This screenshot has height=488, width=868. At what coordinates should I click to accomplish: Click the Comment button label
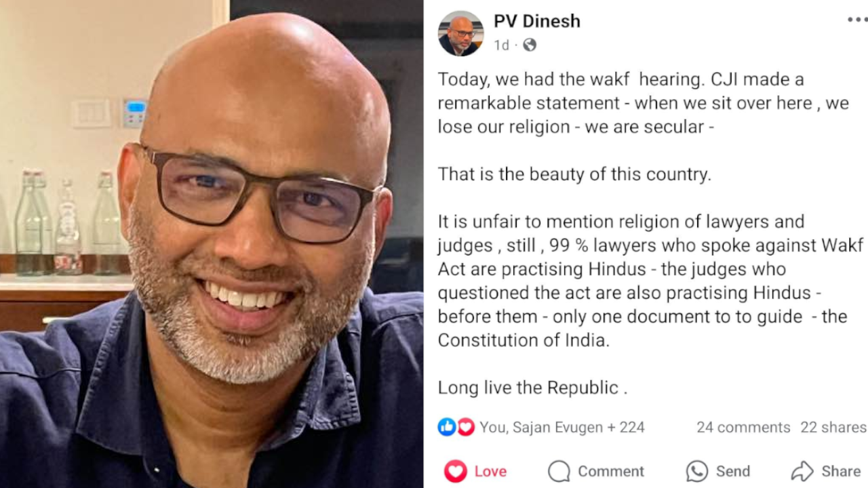point(611,471)
